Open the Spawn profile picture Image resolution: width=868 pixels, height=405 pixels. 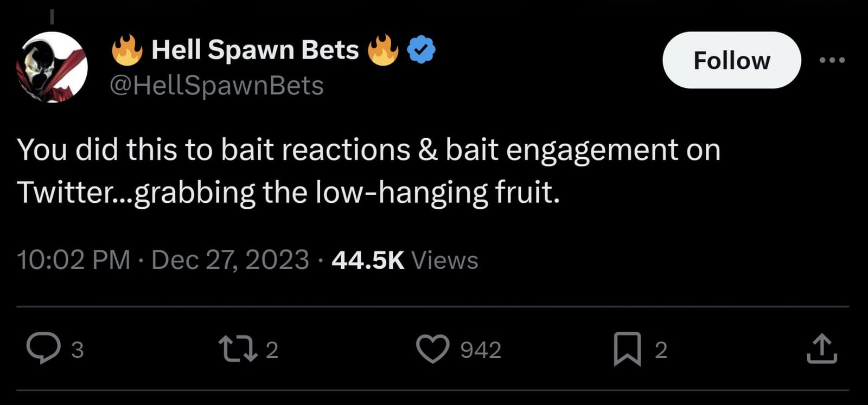(x=52, y=67)
